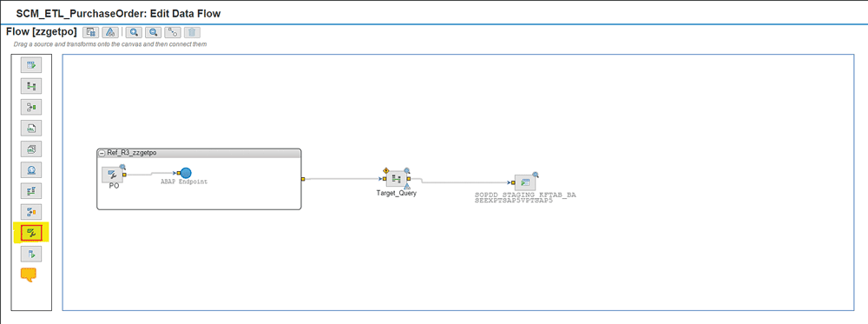Click the input port of Target_Query node

click(385, 179)
